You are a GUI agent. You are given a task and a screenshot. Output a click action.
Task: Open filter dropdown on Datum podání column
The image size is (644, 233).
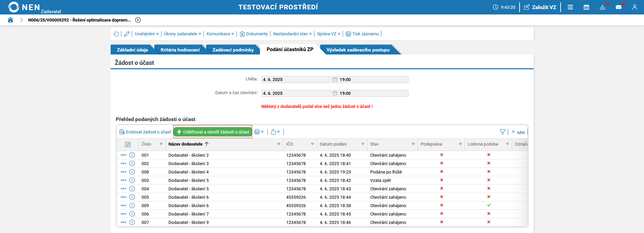[x=363, y=144]
